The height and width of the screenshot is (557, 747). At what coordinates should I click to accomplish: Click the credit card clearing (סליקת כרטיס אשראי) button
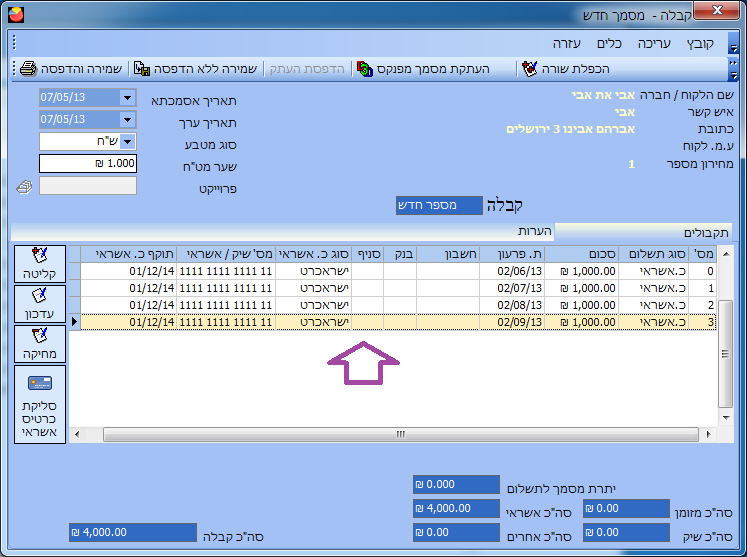[x=40, y=405]
